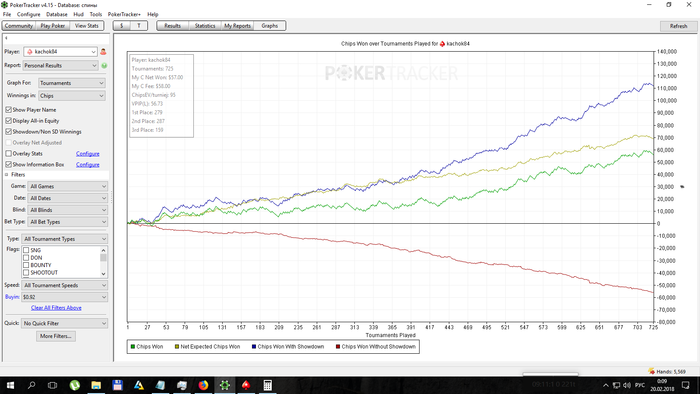The width and height of the screenshot is (700, 394).
Task: Switch to View Stats tab
Action: click(87, 26)
